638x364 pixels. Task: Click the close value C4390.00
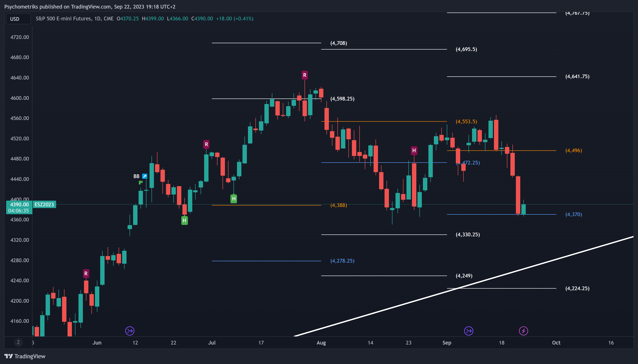(202, 18)
